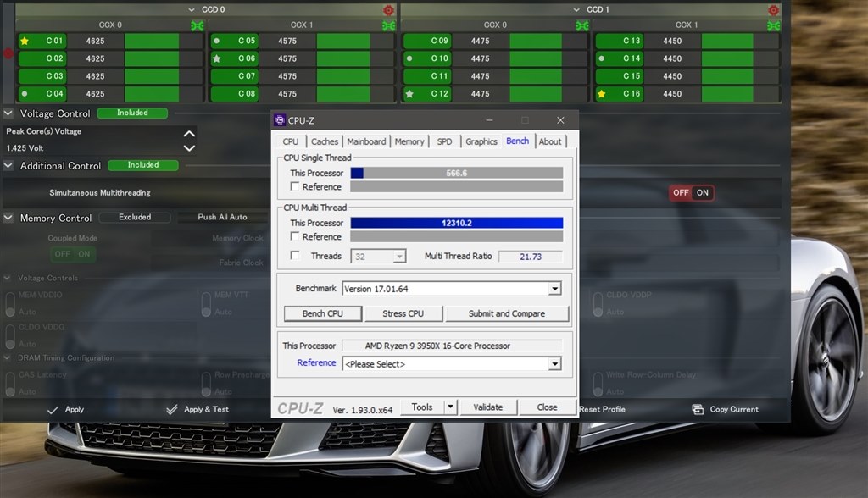Click the Bench CPU button
The width and height of the screenshot is (868, 498).
[x=323, y=313]
